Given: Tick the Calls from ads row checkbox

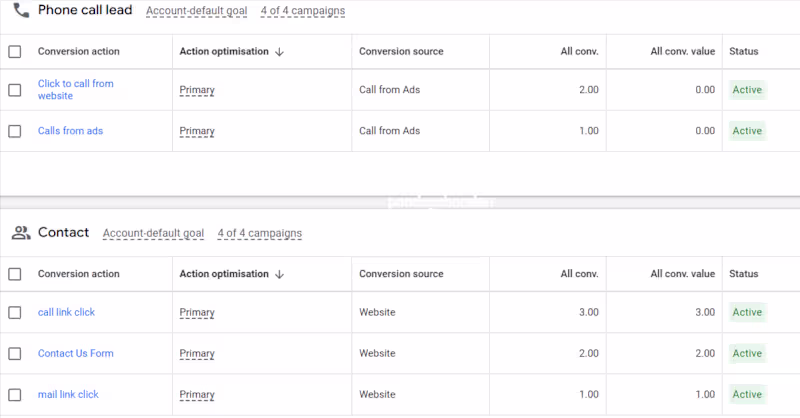Looking at the screenshot, I should (x=15, y=131).
